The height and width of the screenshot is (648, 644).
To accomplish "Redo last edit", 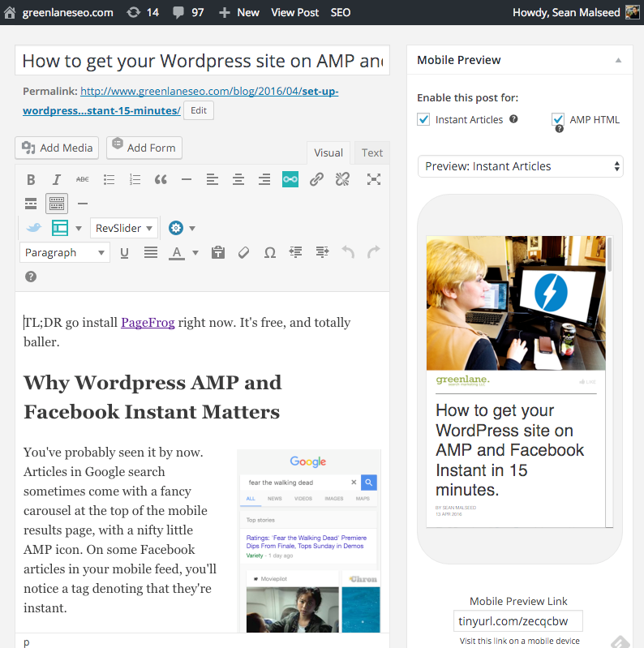I will tap(374, 252).
